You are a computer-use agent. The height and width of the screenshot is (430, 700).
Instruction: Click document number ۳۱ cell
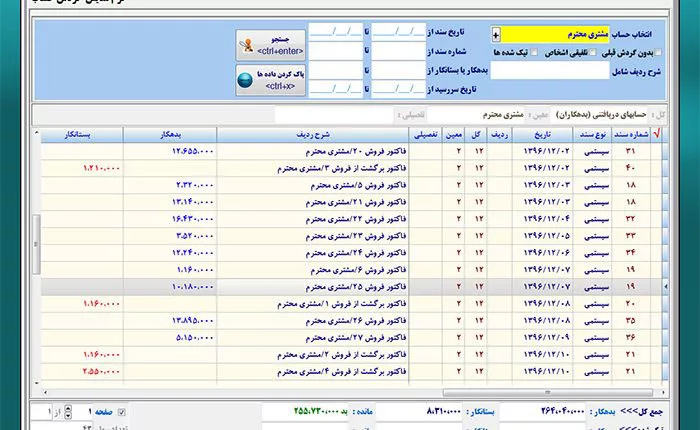tap(630, 151)
